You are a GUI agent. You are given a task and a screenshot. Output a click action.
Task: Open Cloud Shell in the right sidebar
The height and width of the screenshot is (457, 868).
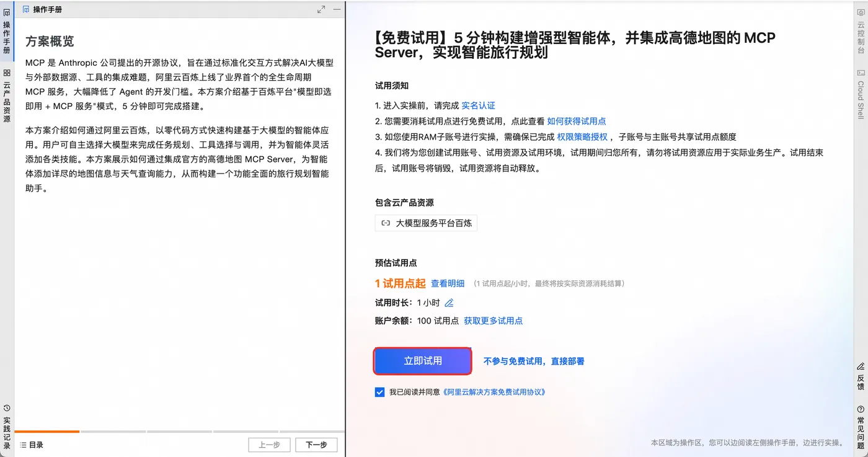pyautogui.click(x=861, y=94)
